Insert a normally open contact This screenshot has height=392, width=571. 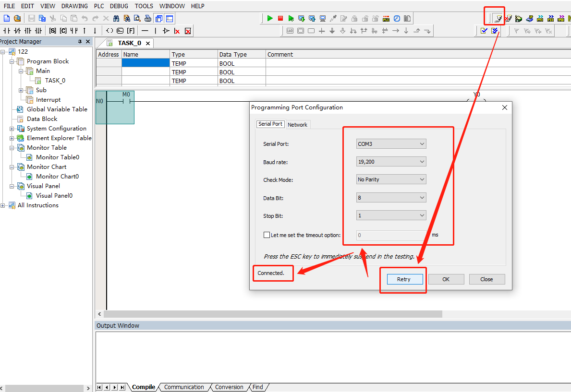pyautogui.click(x=7, y=31)
